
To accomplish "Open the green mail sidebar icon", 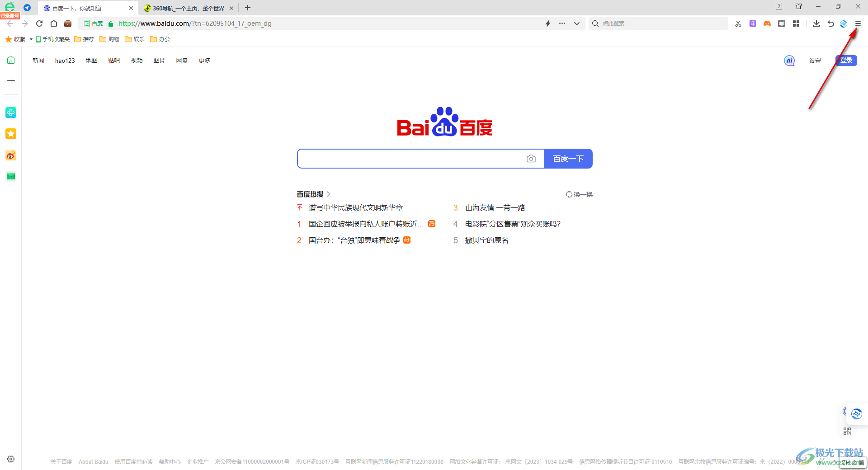I will click(x=11, y=176).
